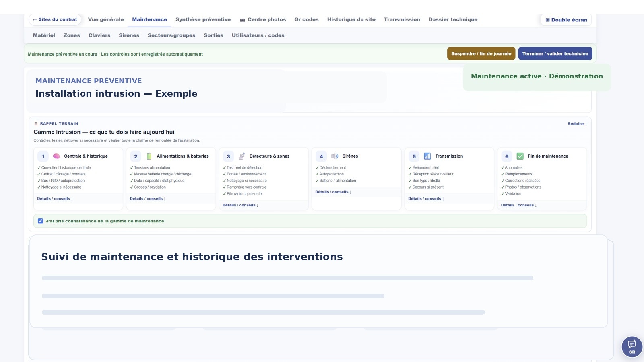Open the SR chat bubble icon
This screenshot has width=644, height=362.
click(x=632, y=346)
